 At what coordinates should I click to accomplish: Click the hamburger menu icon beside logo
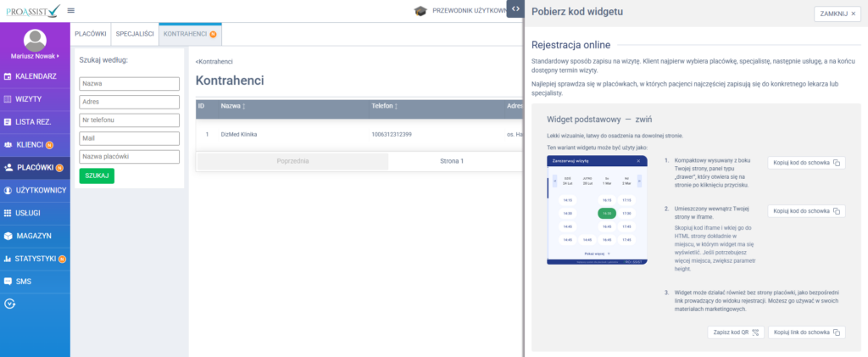70,10
